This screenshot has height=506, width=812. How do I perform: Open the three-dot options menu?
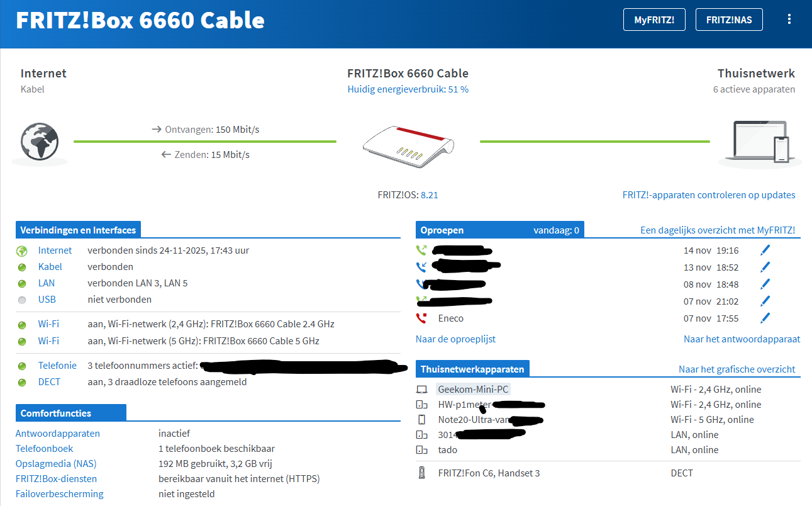pos(789,20)
